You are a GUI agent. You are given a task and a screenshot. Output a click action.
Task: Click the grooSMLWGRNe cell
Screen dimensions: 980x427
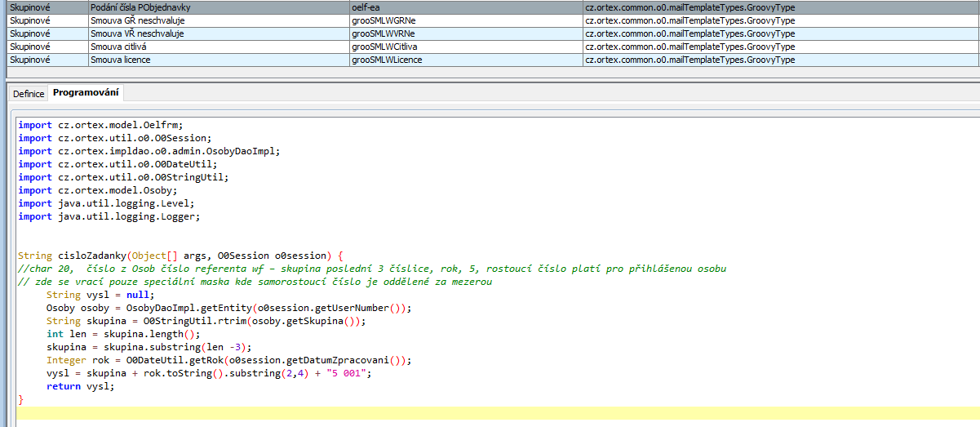click(x=384, y=20)
